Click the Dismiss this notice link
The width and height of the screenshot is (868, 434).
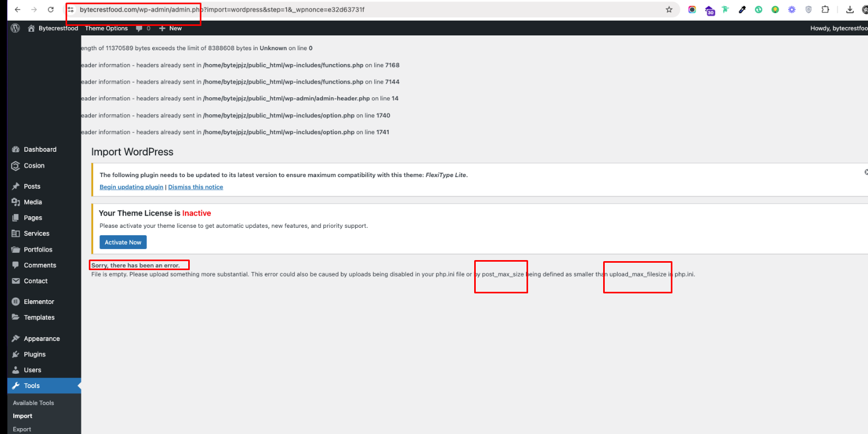pos(196,187)
